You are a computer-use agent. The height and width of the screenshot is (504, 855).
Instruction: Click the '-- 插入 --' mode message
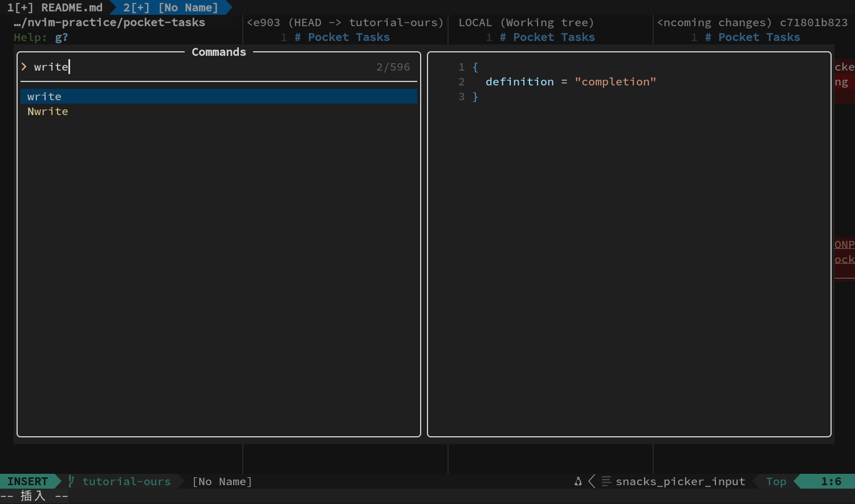(x=34, y=496)
